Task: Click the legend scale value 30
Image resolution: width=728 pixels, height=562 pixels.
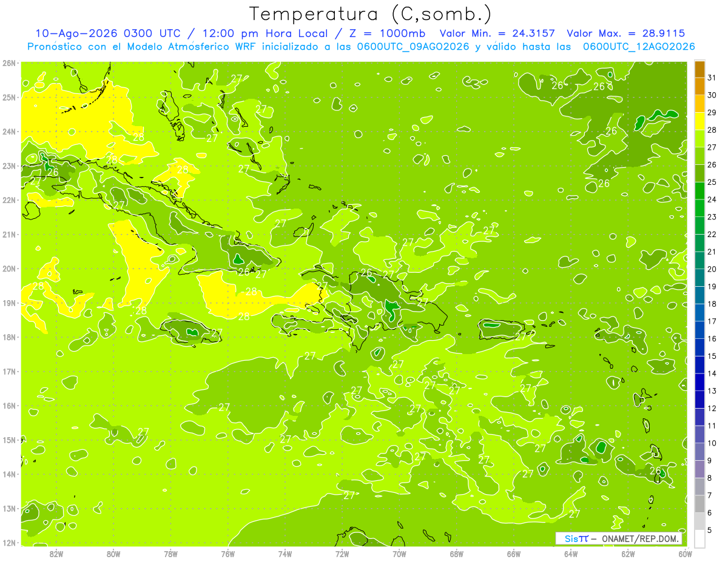Action: (x=712, y=95)
